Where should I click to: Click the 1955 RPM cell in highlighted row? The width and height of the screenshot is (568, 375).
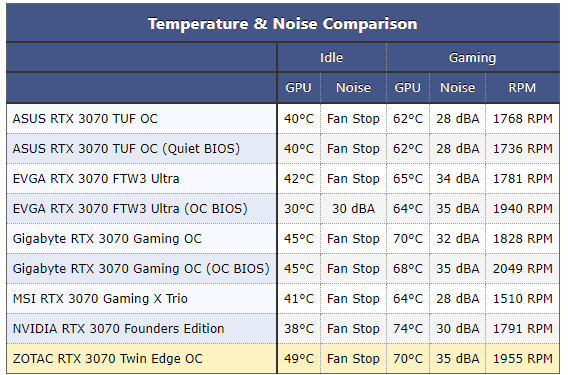[x=523, y=359]
